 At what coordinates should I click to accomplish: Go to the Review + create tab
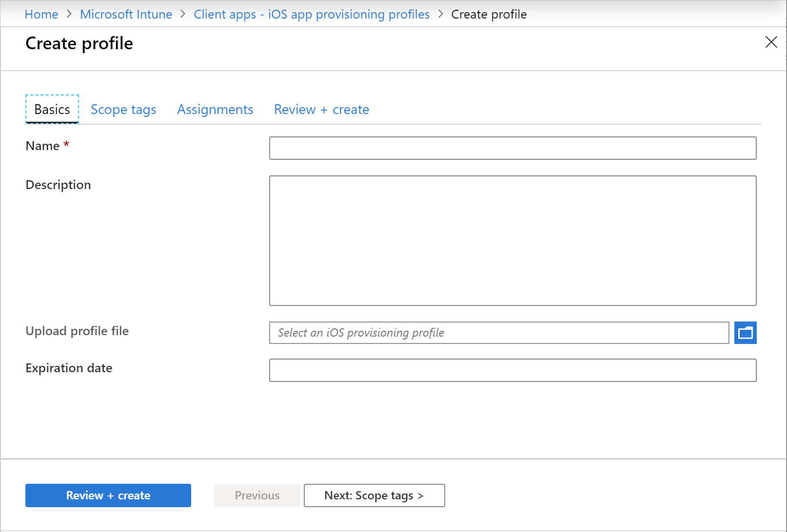[321, 109]
